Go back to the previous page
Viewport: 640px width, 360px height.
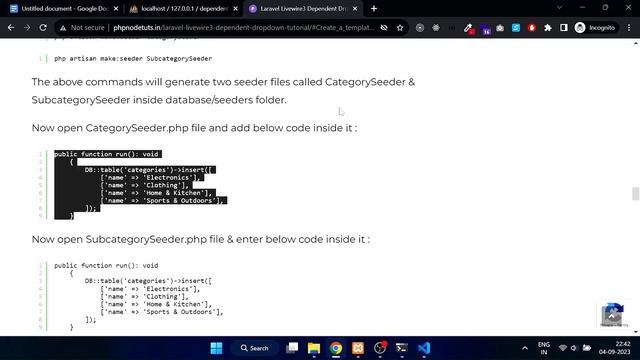[11, 28]
